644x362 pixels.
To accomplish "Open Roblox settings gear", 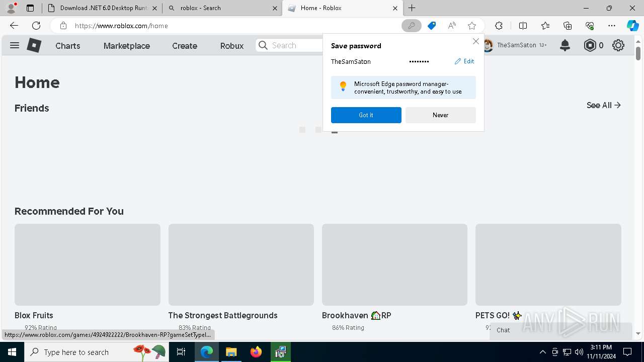I will point(618,45).
